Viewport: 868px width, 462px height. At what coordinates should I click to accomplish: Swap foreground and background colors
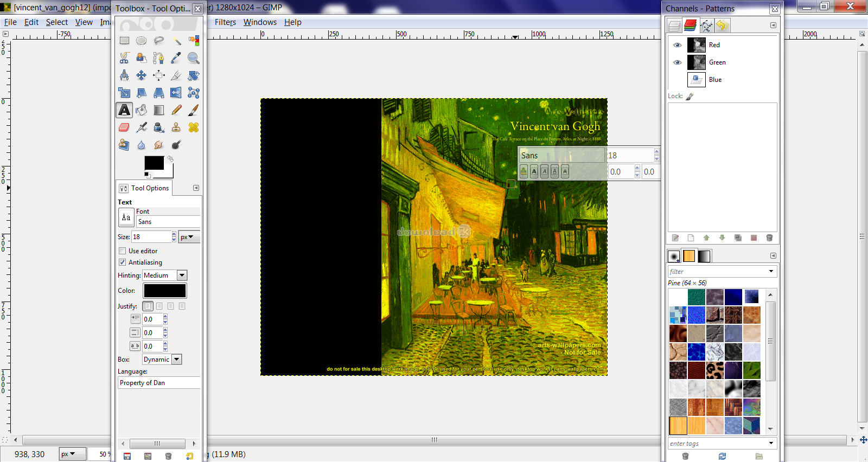click(170, 159)
